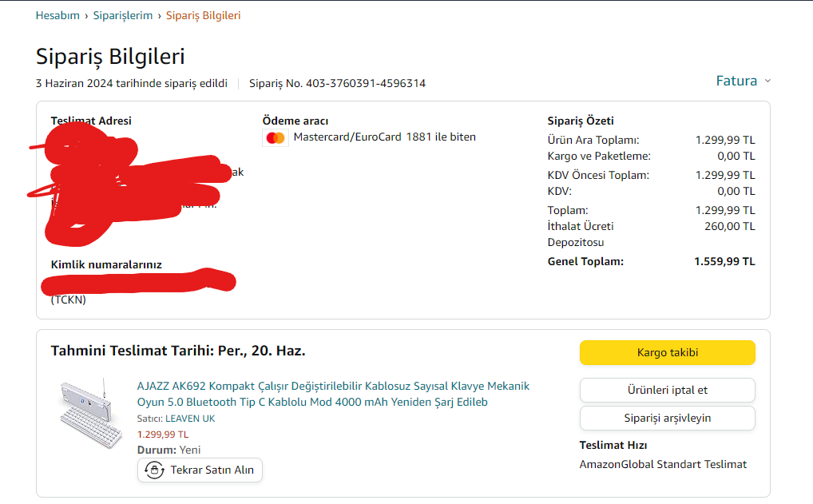Navigate to Siparişlerim breadcrumb link

[x=123, y=15]
